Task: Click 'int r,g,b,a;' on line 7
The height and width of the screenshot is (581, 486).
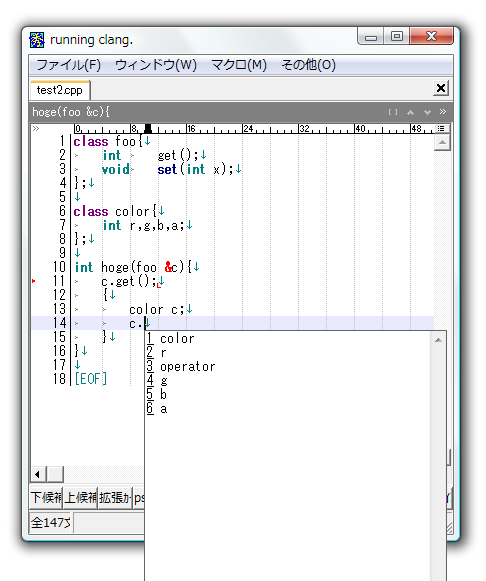Action: (x=143, y=226)
